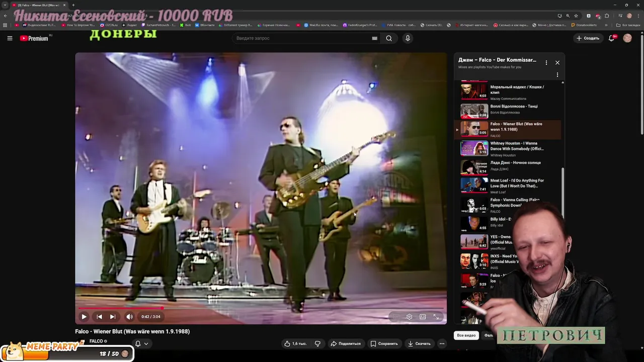Bookmark this page with star icon
Screen dimensions: 644x362
coord(576,16)
